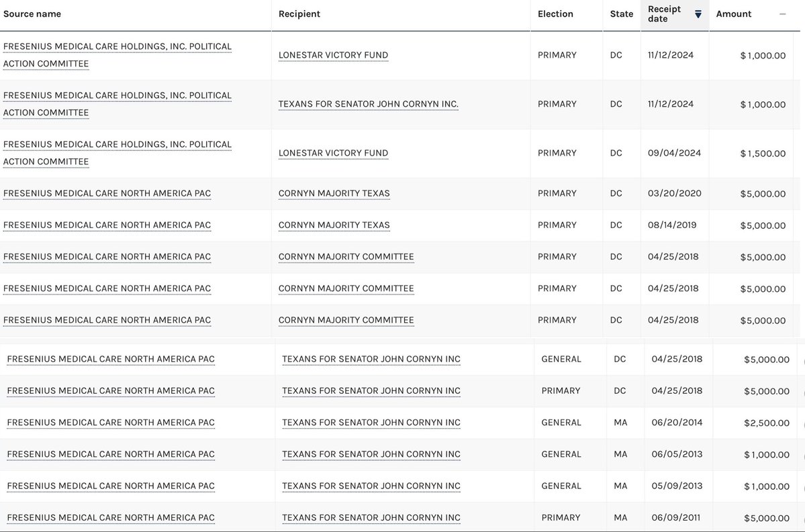Select receipt date 06/20/2014
The height and width of the screenshot is (532, 805).
(677, 423)
